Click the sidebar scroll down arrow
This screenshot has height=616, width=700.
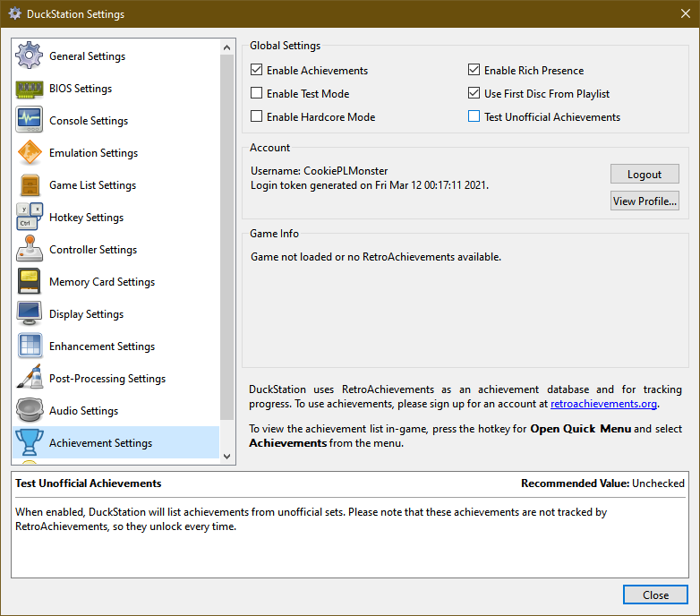pyautogui.click(x=226, y=457)
